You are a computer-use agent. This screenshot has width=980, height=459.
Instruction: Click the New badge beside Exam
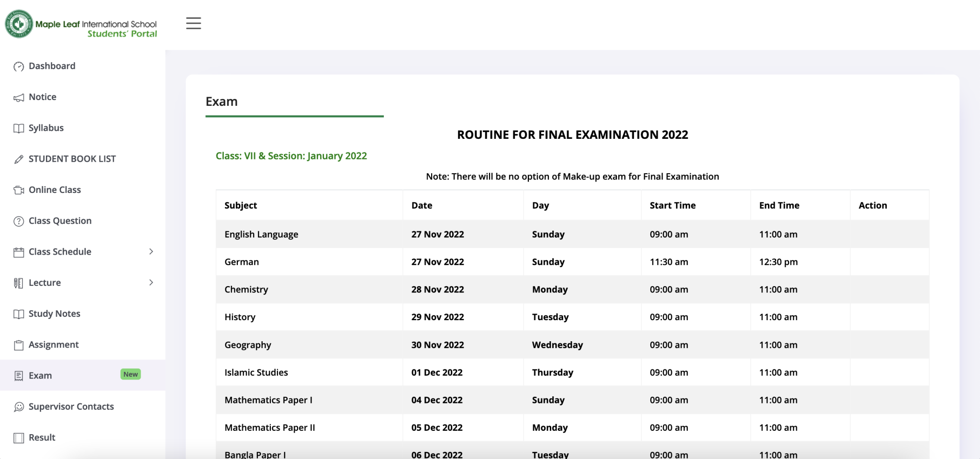[130, 374]
